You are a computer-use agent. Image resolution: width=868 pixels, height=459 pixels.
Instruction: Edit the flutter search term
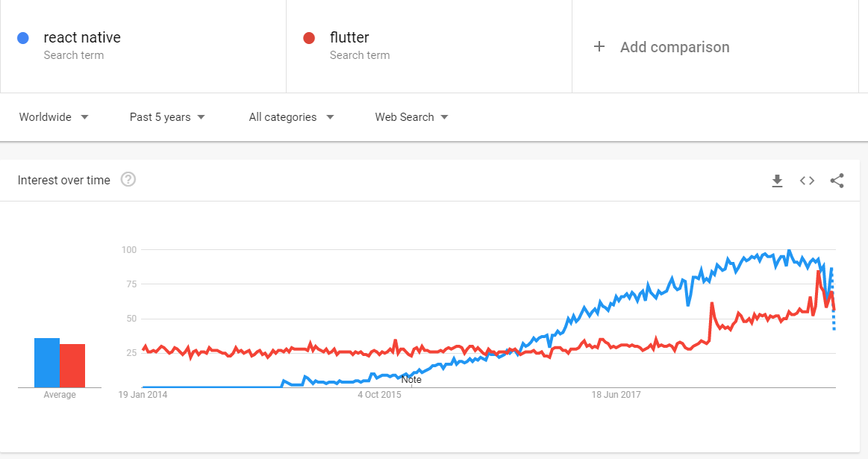(x=349, y=38)
